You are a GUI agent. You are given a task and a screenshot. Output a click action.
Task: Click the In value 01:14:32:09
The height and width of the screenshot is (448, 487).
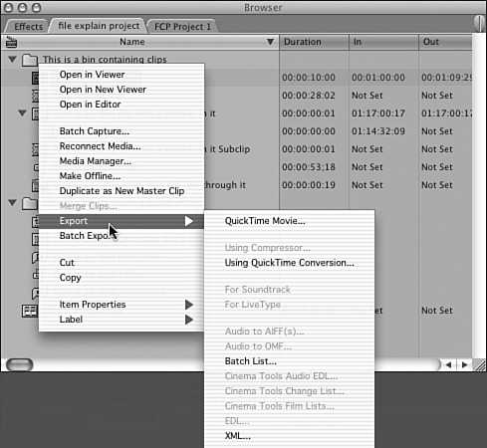[378, 131]
